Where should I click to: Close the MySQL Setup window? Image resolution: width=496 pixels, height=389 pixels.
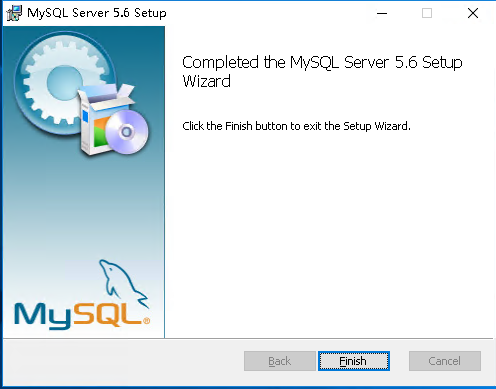(x=473, y=13)
